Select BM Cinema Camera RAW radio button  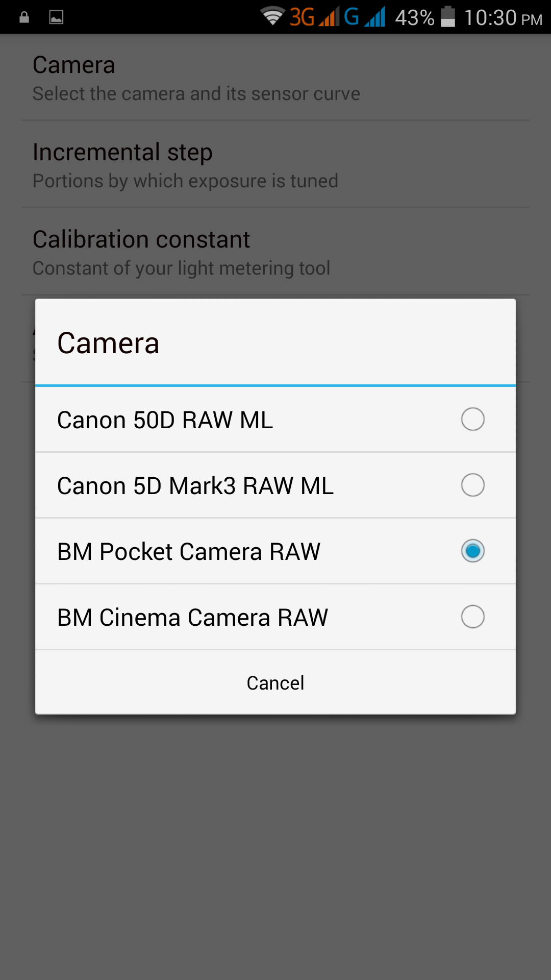click(x=472, y=617)
